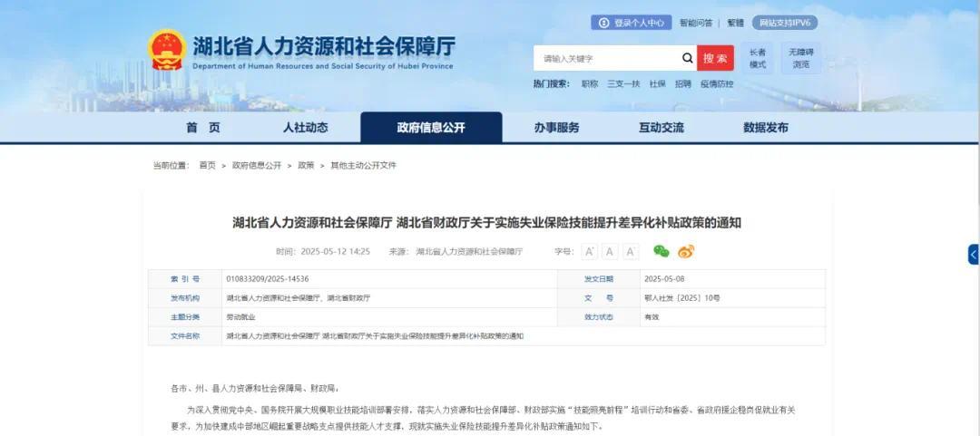The height and width of the screenshot is (436, 980).
Task: Open 智能问答 smart Q&A link
Action: pyautogui.click(x=696, y=23)
